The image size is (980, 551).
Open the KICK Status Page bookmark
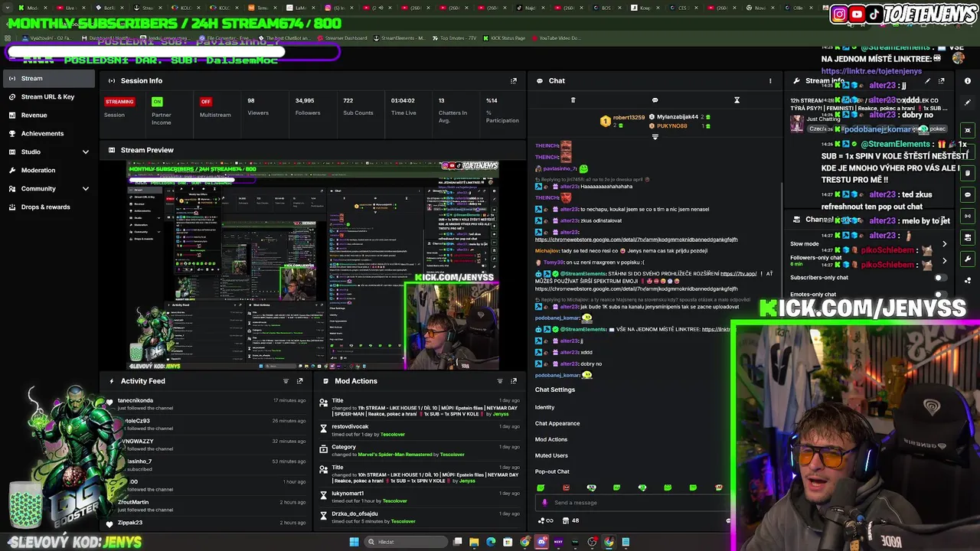coord(504,38)
